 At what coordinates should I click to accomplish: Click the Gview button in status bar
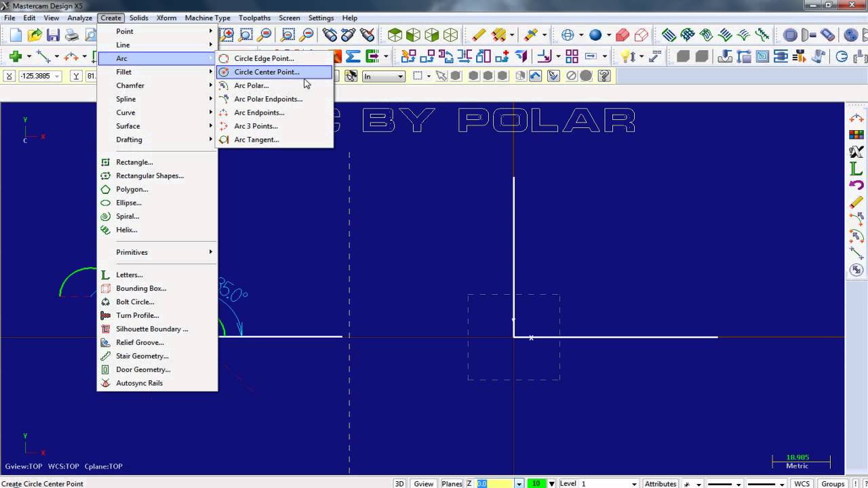424,483
